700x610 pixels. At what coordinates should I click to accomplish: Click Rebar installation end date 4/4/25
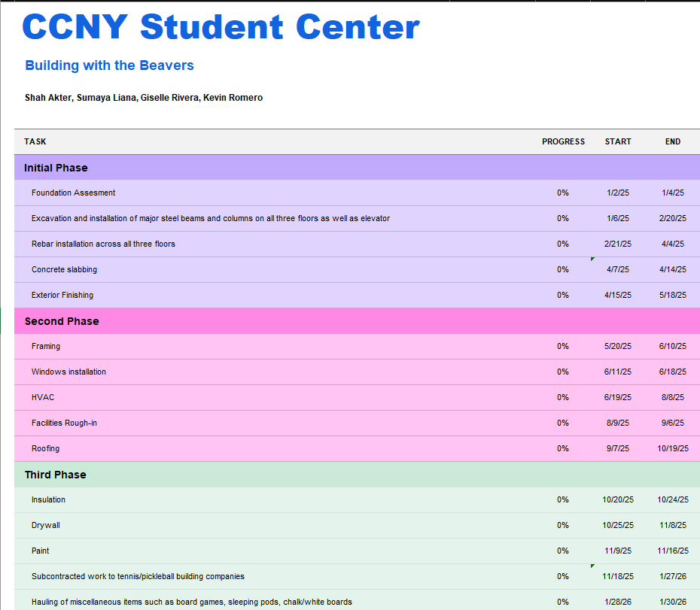pyautogui.click(x=673, y=244)
